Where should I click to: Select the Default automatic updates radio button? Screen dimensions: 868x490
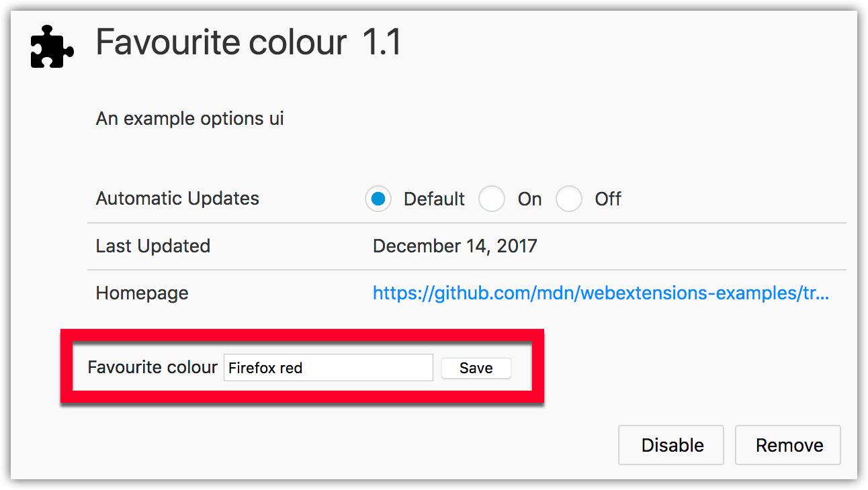378,199
